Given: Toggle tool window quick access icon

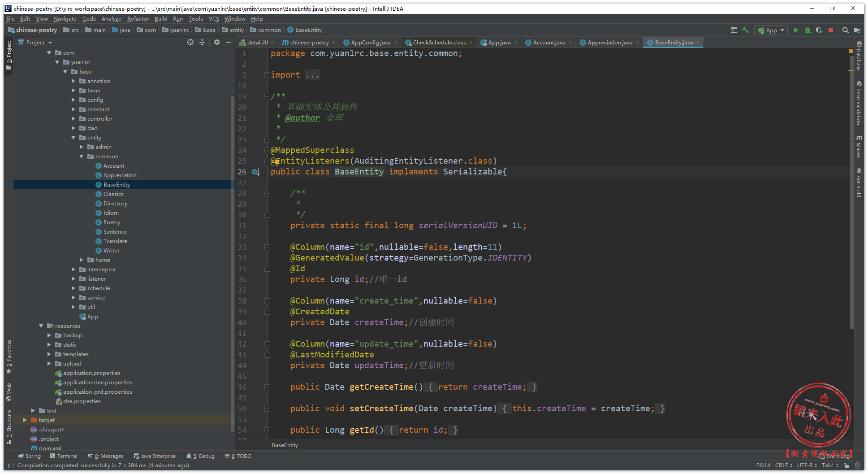Looking at the screenshot, I should (11, 465).
